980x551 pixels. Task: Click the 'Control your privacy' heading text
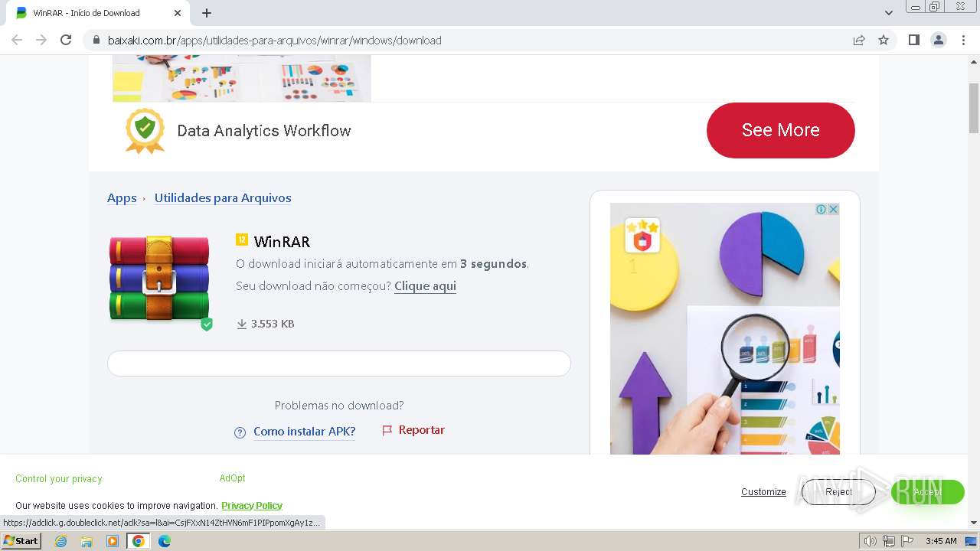pyautogui.click(x=59, y=479)
